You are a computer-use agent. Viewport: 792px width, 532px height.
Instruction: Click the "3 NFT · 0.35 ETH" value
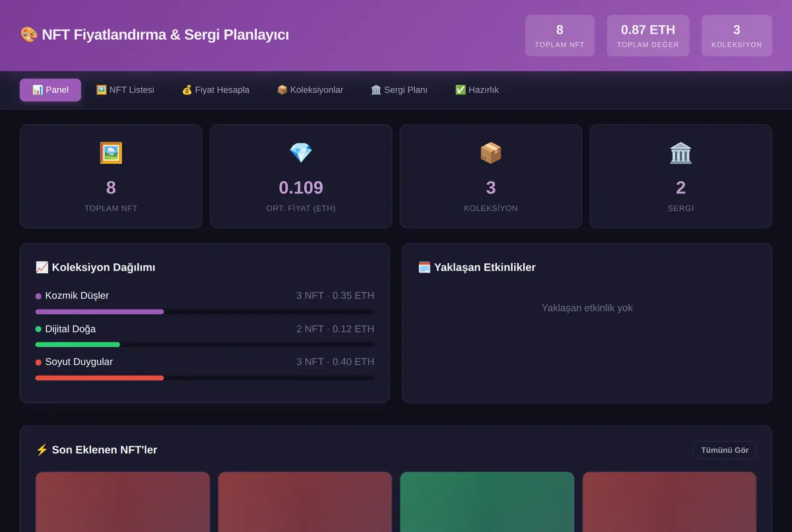(335, 296)
